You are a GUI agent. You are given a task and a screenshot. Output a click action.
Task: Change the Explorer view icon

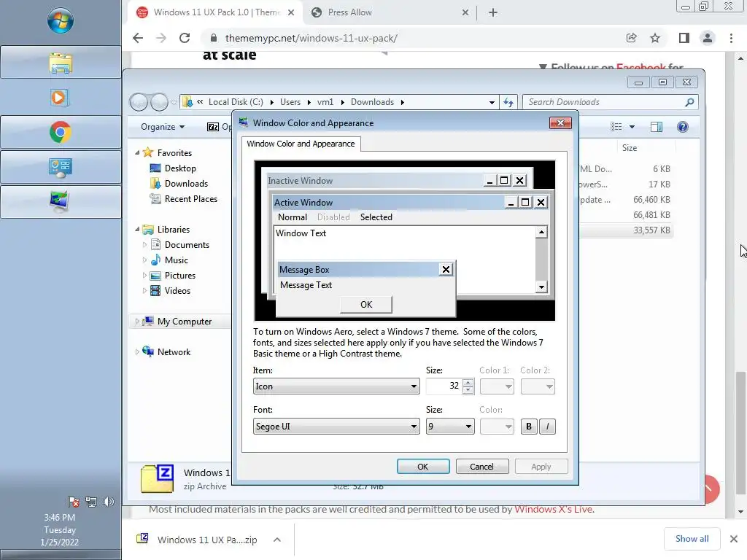tap(616, 127)
